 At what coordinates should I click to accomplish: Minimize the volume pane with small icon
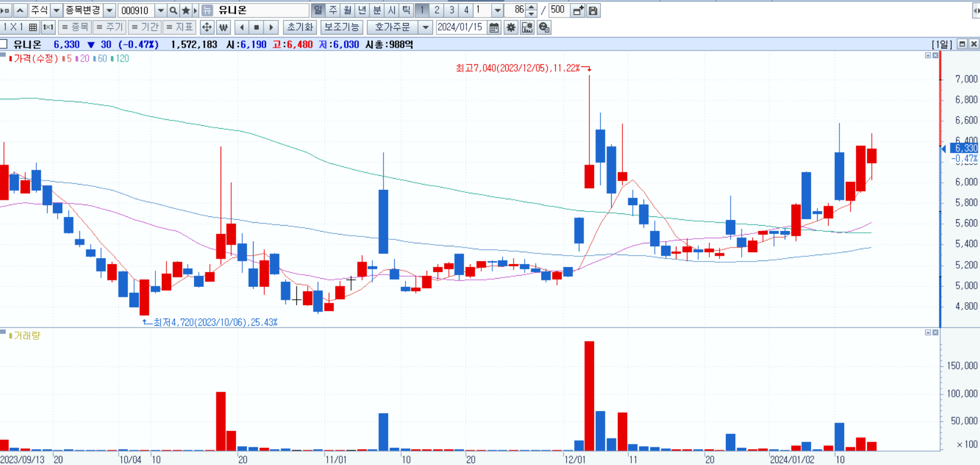928,333
